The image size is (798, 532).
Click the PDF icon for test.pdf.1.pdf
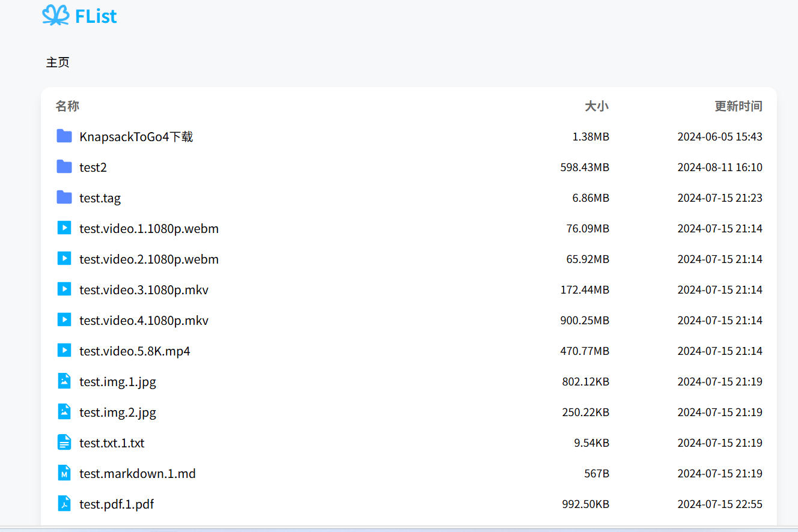[64, 504]
